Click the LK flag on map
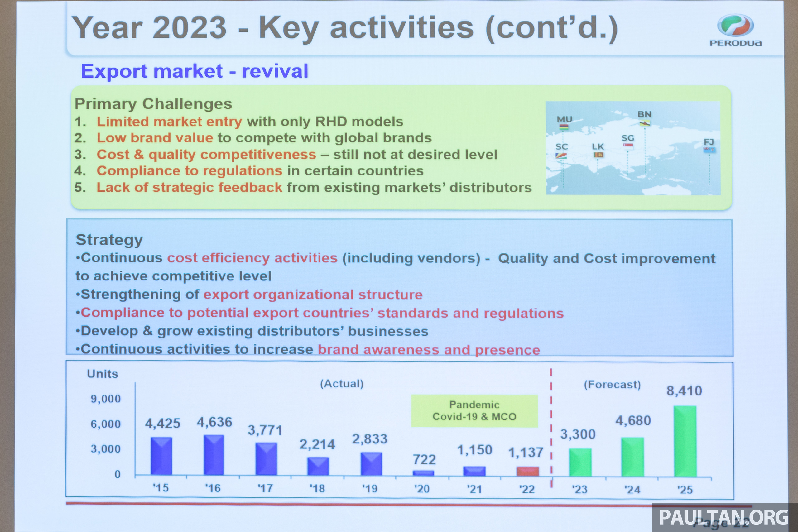This screenshot has width=798, height=532. pyautogui.click(x=598, y=155)
